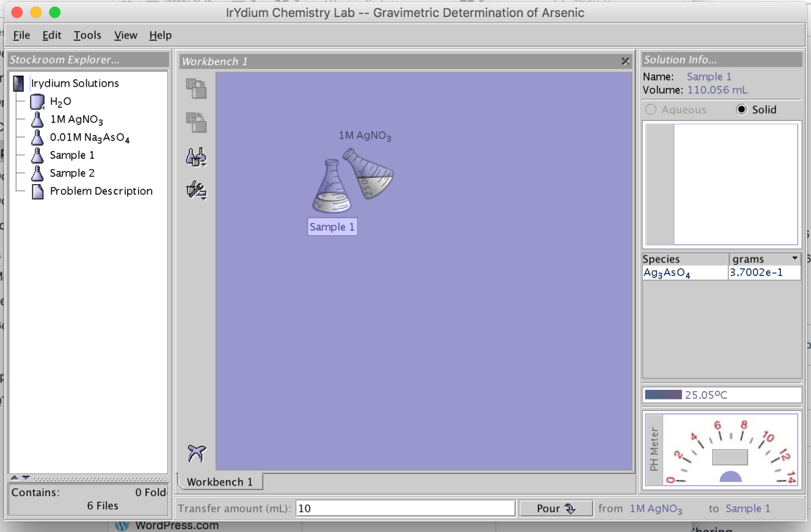Open the Edit menu
The height and width of the screenshot is (532, 811).
click(51, 35)
